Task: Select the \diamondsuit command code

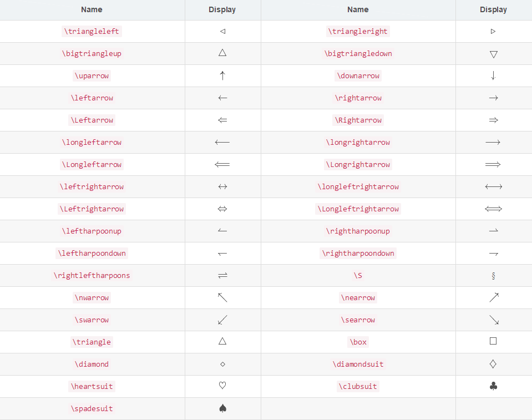Action: [x=358, y=364]
